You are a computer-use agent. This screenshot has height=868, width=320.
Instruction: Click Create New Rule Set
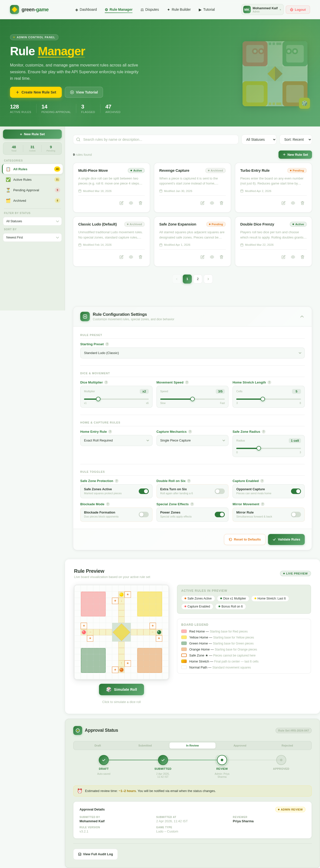[x=36, y=92]
